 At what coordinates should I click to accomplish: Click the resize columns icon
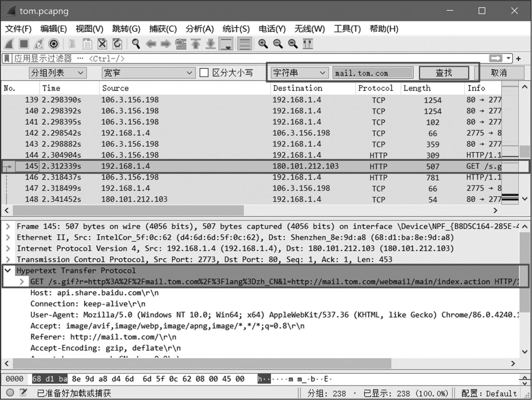(x=308, y=44)
